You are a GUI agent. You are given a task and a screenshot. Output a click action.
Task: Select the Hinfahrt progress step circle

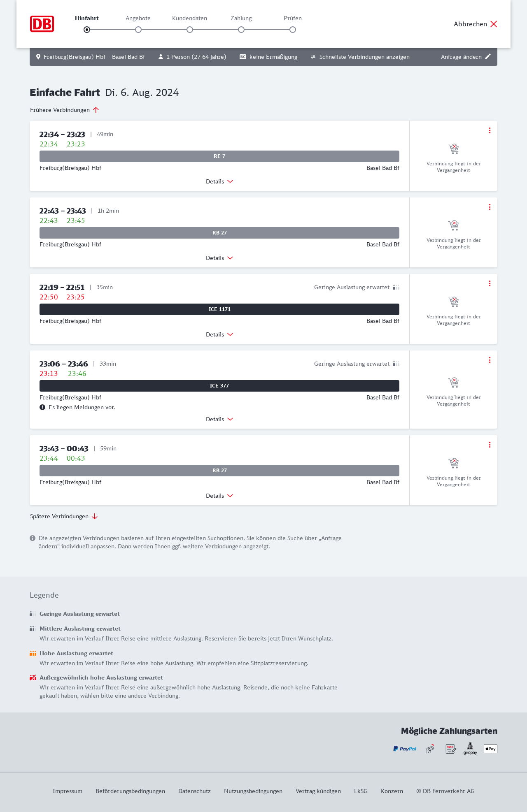(x=87, y=30)
